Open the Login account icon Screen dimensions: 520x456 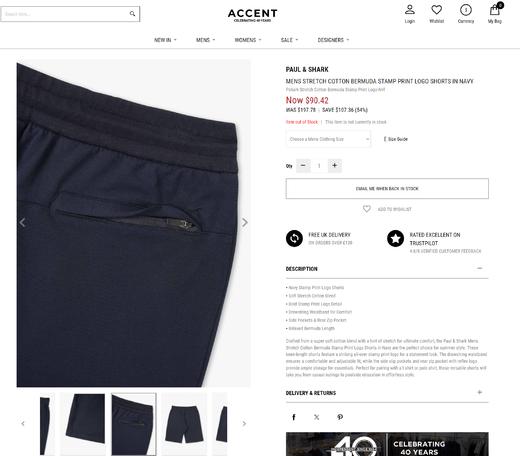(410, 10)
